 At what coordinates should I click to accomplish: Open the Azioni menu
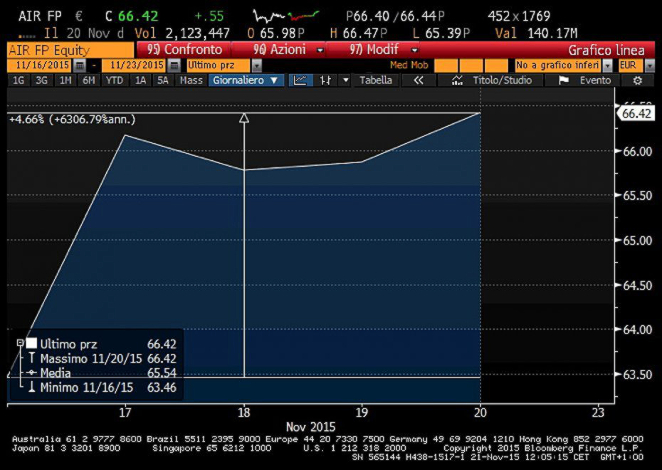click(x=285, y=49)
